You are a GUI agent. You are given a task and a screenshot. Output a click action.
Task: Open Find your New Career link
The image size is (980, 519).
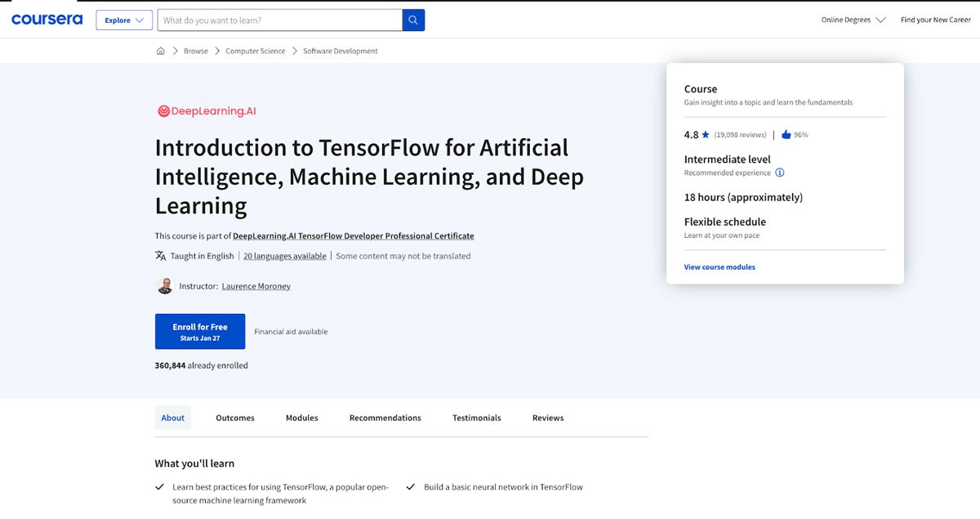[x=936, y=20]
